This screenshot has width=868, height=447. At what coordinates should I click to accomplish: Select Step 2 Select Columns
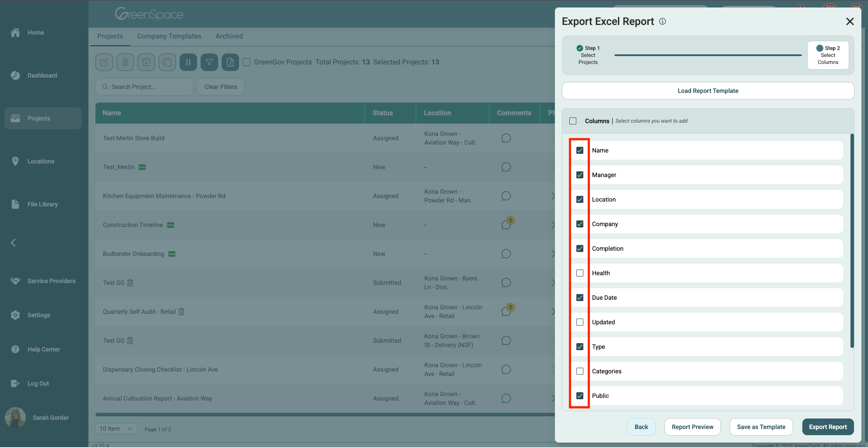coord(828,55)
